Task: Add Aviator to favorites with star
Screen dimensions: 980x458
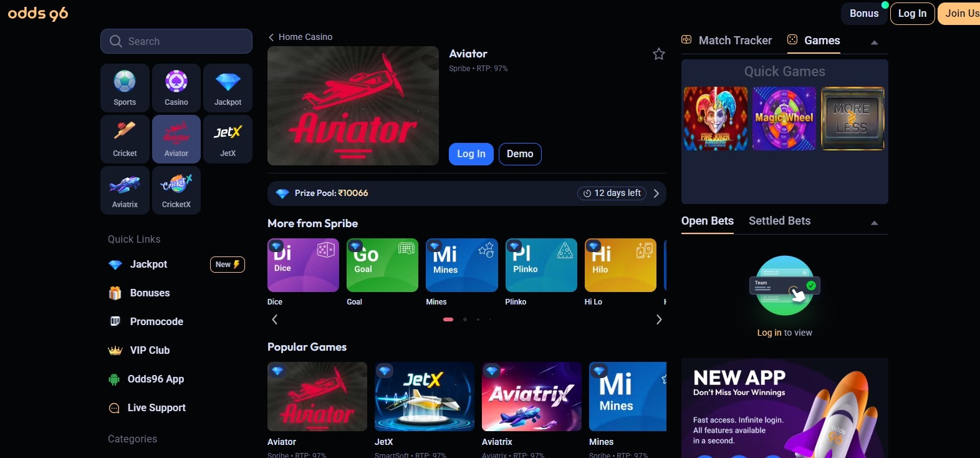Action: click(658, 54)
